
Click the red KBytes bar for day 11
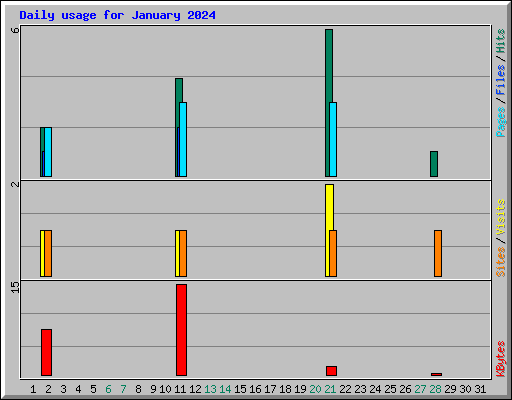click(x=181, y=330)
